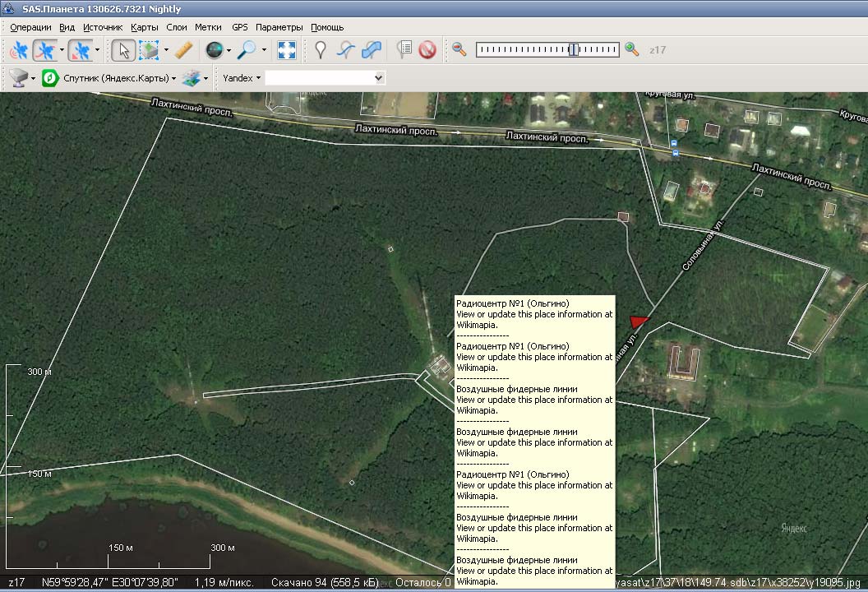Click the ruler distance measurement tool
Viewport: 868px width, 592px height.
click(183, 50)
